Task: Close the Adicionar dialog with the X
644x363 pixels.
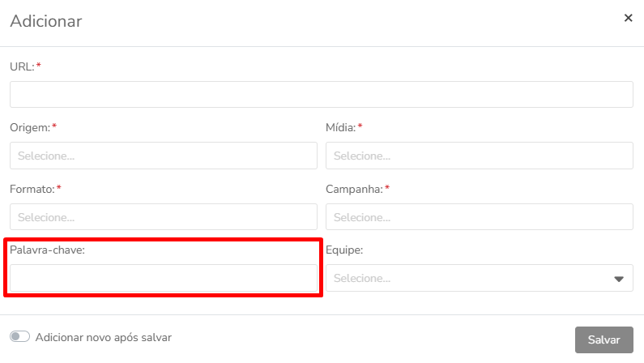Action: pyautogui.click(x=628, y=18)
